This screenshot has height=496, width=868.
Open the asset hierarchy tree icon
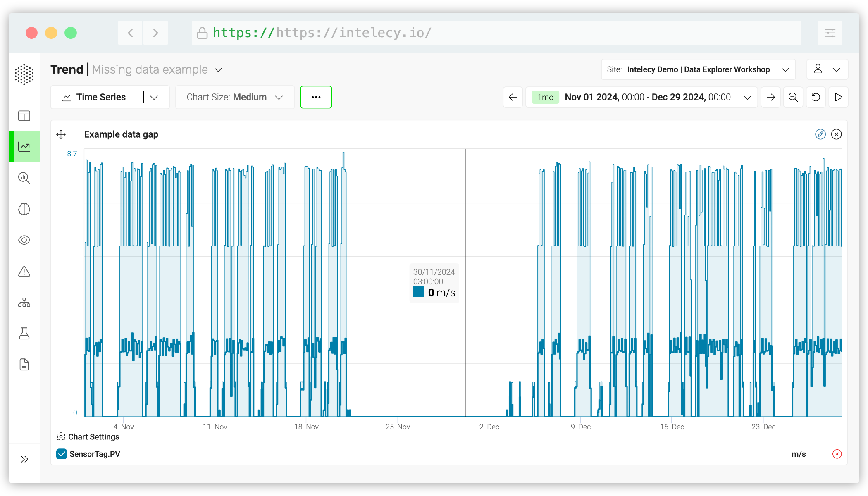tap(24, 303)
